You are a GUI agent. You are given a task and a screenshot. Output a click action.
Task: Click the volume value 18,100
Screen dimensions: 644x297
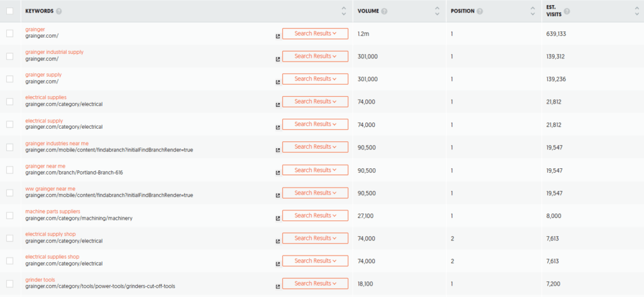pos(365,283)
